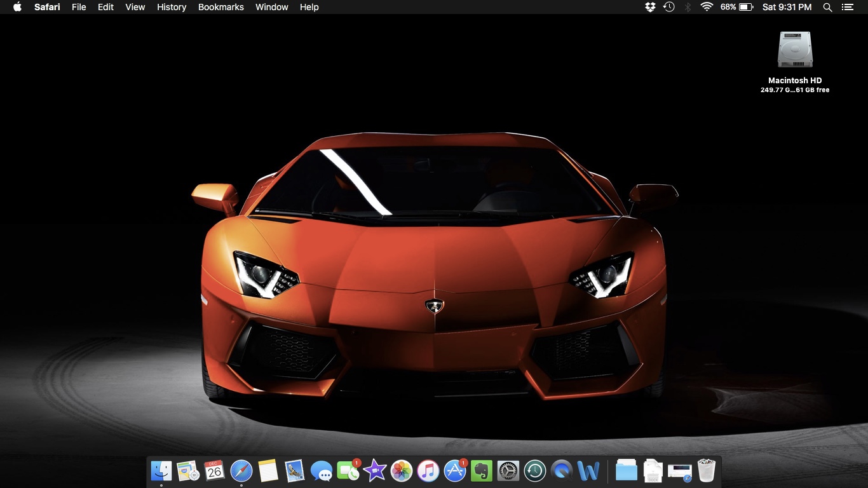This screenshot has width=868, height=488.
Task: Open Time Machine in the Dock
Action: tap(535, 471)
